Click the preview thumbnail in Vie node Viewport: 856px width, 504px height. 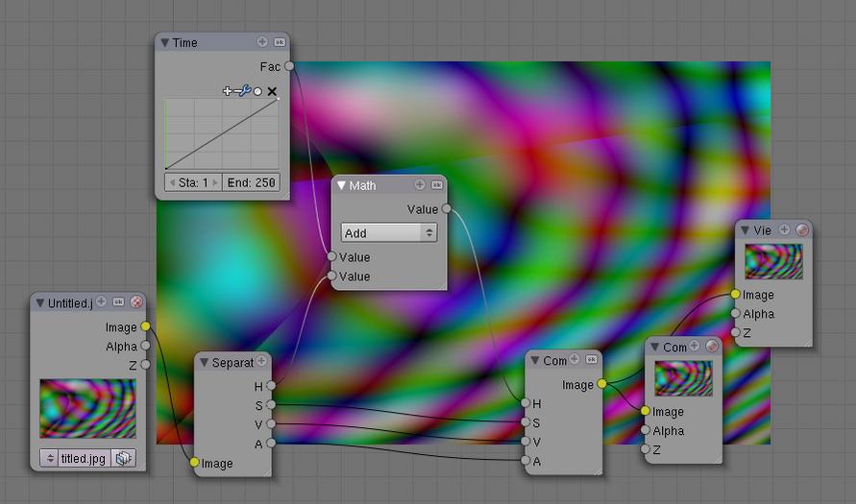(x=774, y=261)
